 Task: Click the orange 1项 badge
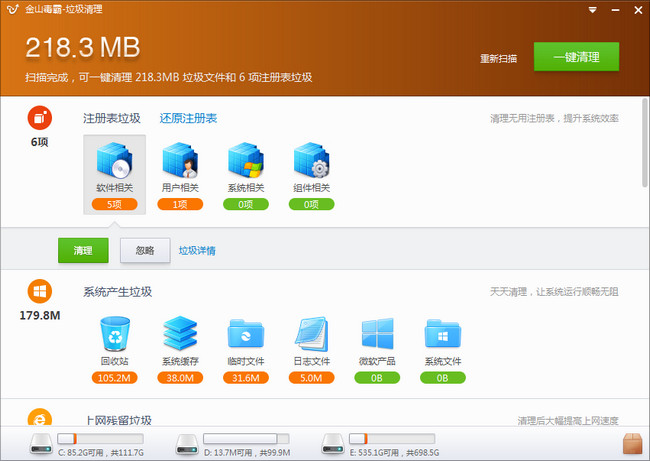coord(180,204)
